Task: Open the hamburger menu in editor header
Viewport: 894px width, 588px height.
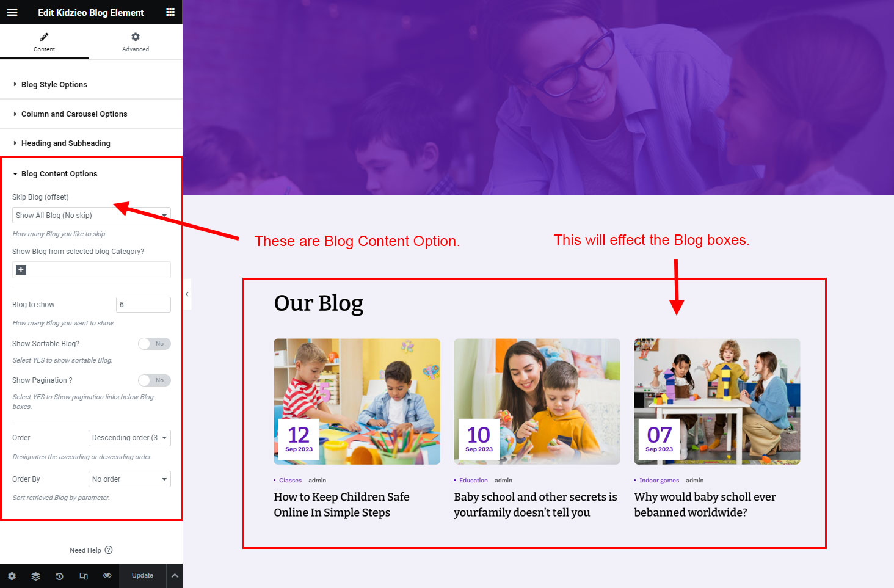Action: pos(12,12)
